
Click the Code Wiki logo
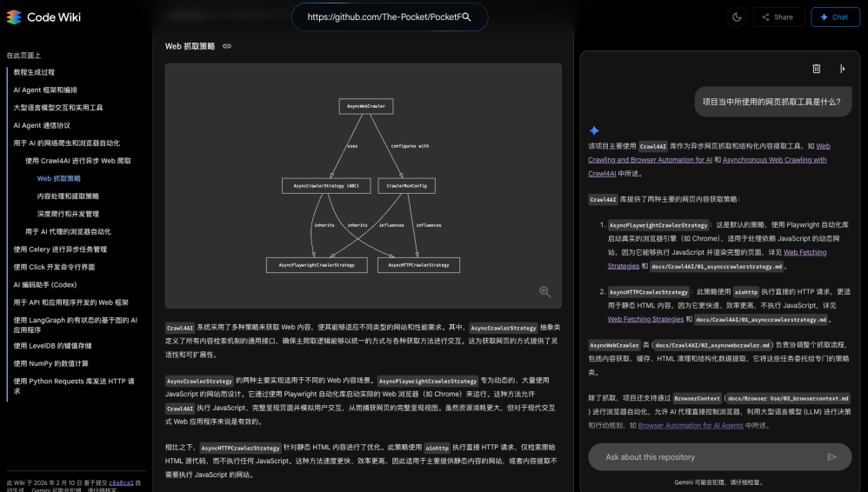[x=43, y=17]
